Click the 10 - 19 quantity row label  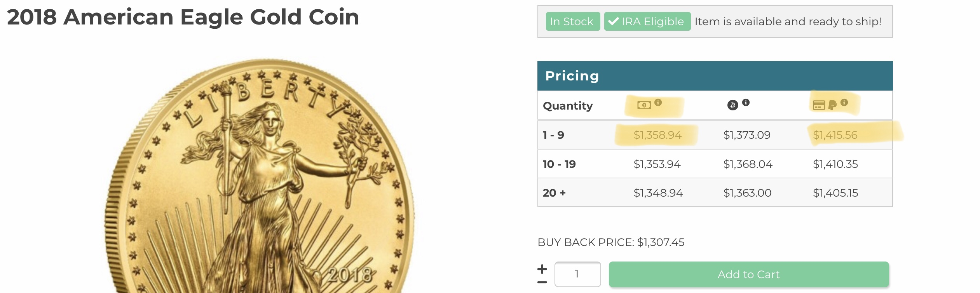(559, 164)
